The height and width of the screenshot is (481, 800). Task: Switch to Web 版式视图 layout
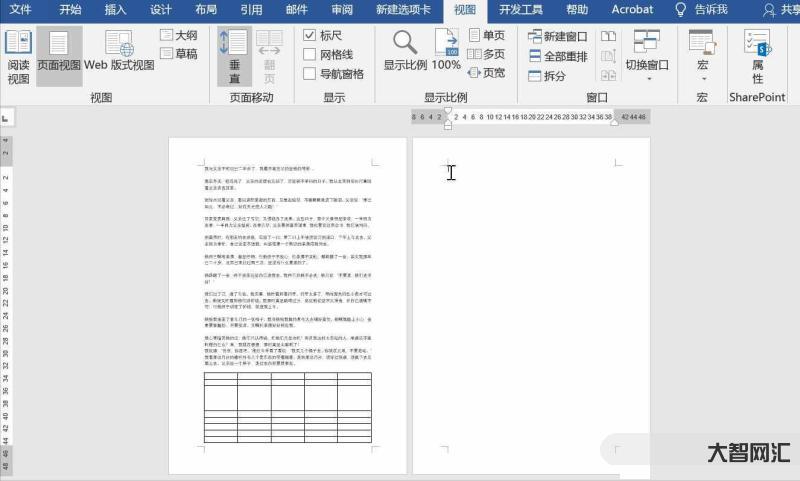coord(119,56)
